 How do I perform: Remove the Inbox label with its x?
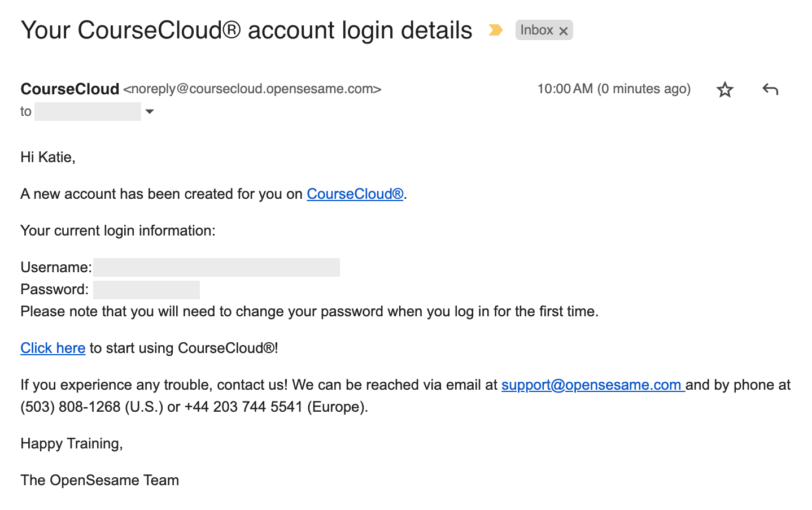click(x=564, y=31)
